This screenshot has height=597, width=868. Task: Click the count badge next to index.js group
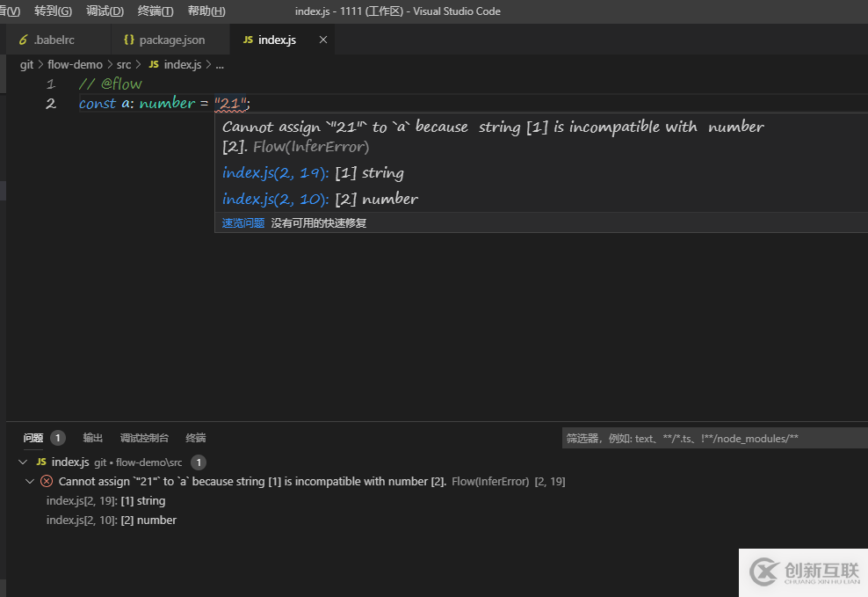tap(198, 461)
